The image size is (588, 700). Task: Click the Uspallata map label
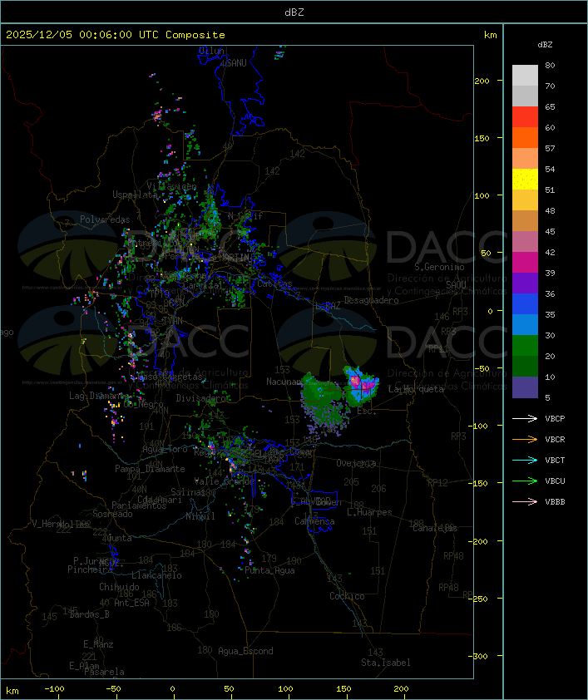tap(136, 195)
